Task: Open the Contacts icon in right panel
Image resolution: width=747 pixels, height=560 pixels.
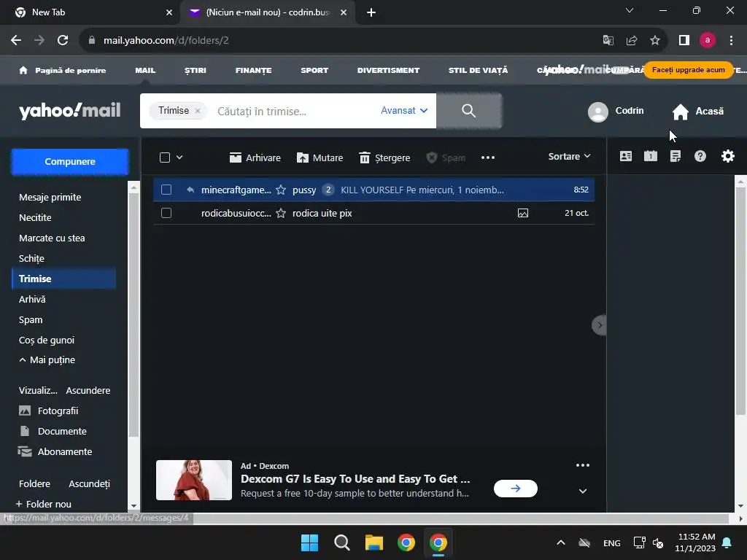Action: point(625,156)
